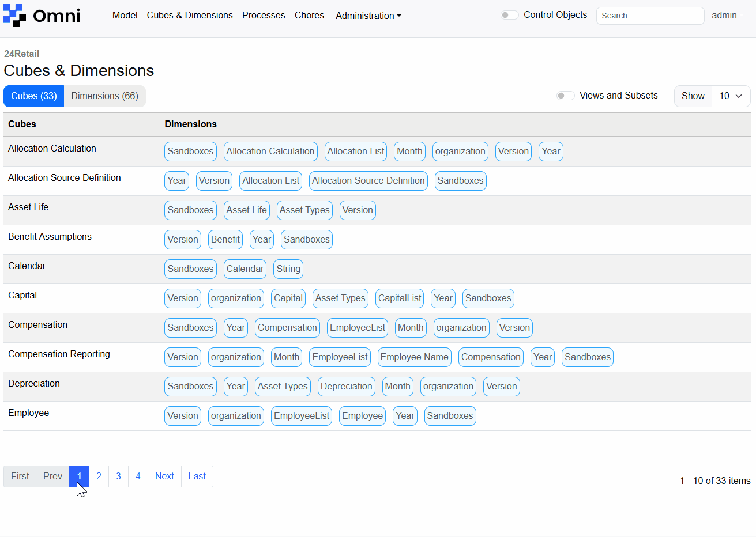This screenshot has height=537, width=756.
Task: Select the Cubes (33) tab
Action: click(x=33, y=96)
